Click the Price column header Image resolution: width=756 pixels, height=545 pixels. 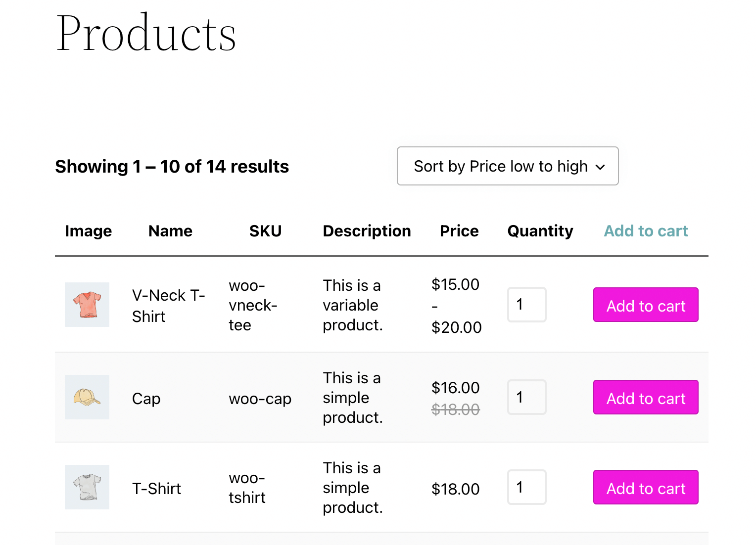coord(459,231)
